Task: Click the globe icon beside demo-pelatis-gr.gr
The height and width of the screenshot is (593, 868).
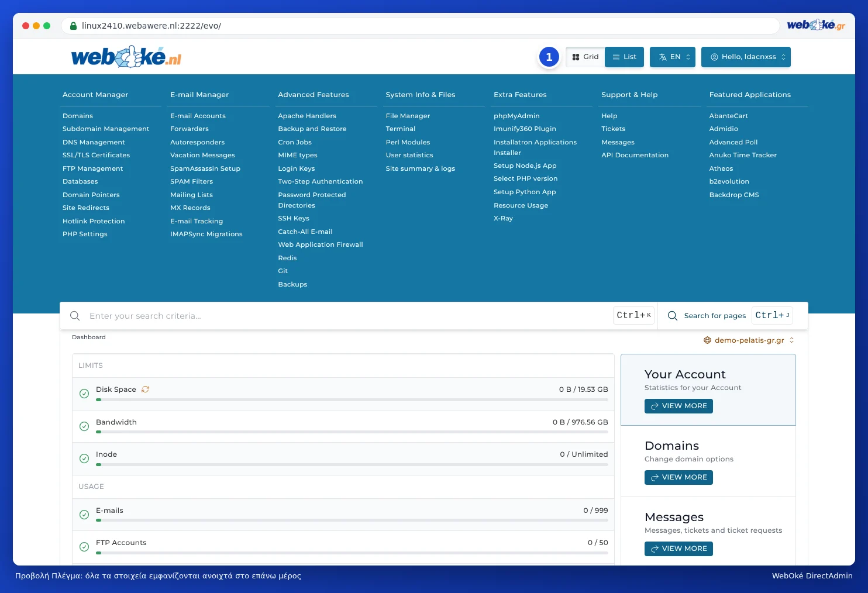Action: 707,340
